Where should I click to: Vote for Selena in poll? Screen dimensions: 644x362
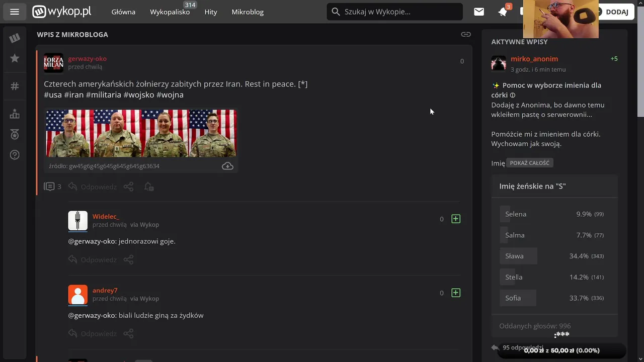554,214
